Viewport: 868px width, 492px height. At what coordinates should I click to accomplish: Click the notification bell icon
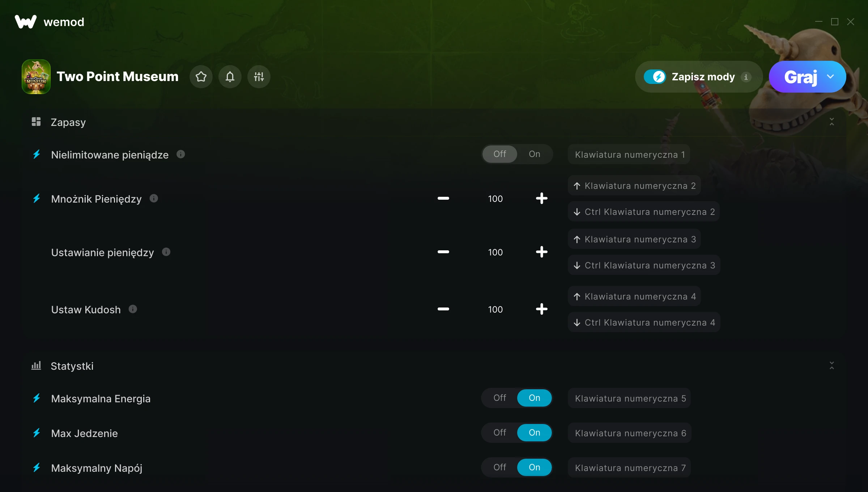[230, 77]
